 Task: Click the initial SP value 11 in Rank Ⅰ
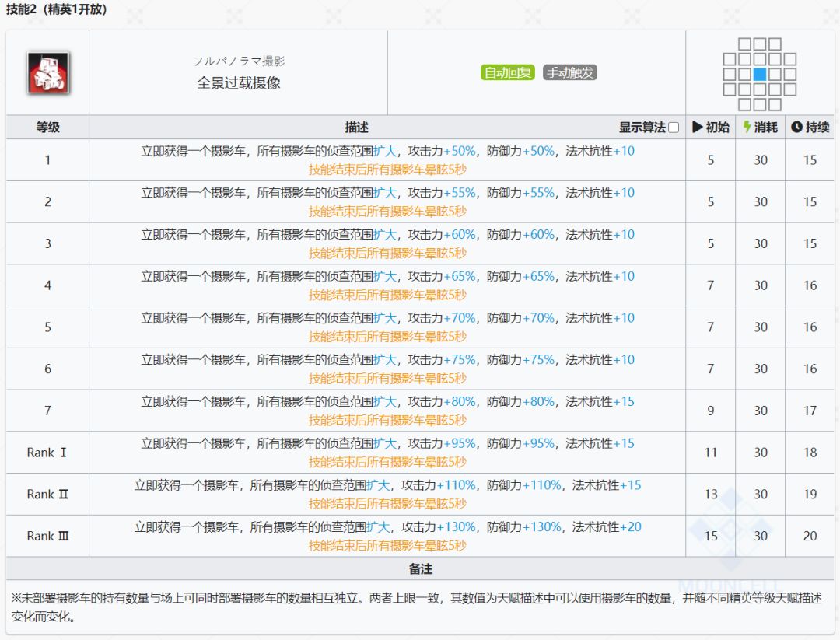[711, 453]
